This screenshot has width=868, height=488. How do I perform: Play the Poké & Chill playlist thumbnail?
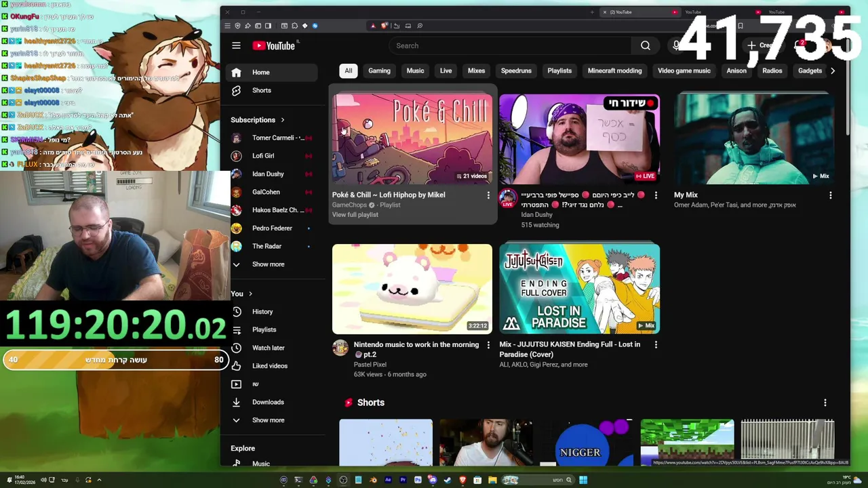412,139
